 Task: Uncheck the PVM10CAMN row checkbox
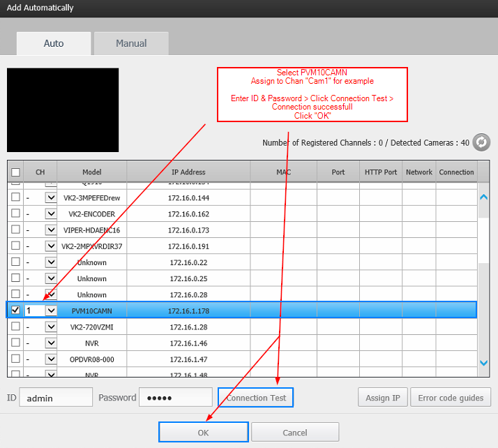[15, 310]
